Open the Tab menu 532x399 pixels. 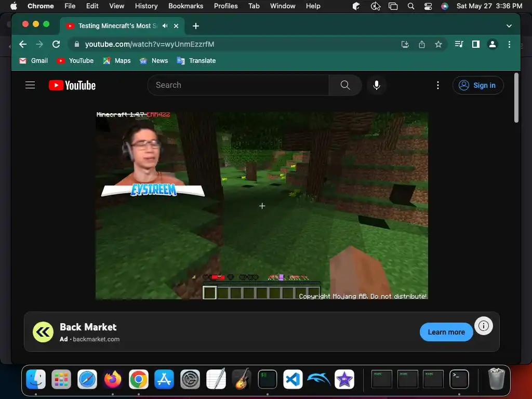coord(254,6)
